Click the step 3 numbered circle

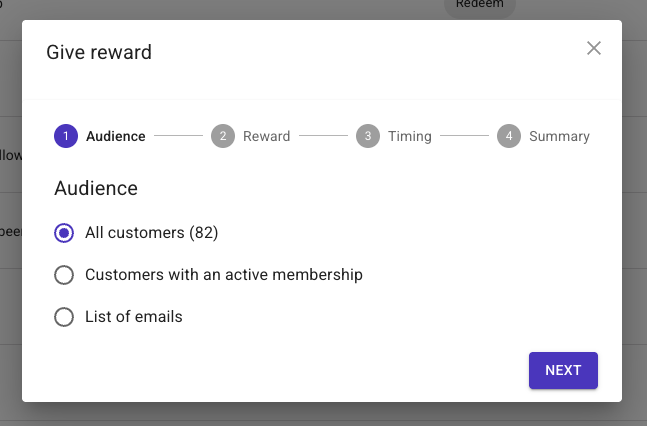click(368, 136)
